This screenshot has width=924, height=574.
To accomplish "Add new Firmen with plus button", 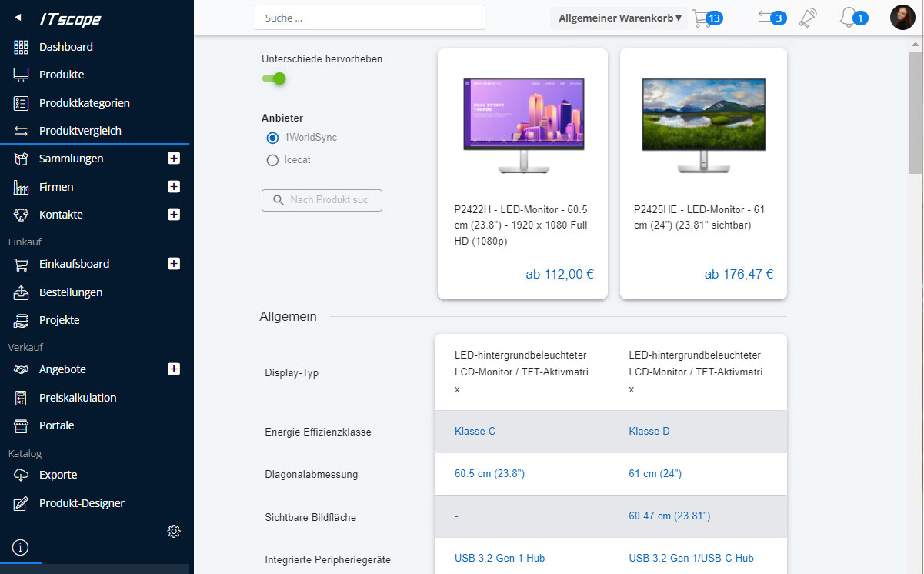I will click(x=174, y=187).
